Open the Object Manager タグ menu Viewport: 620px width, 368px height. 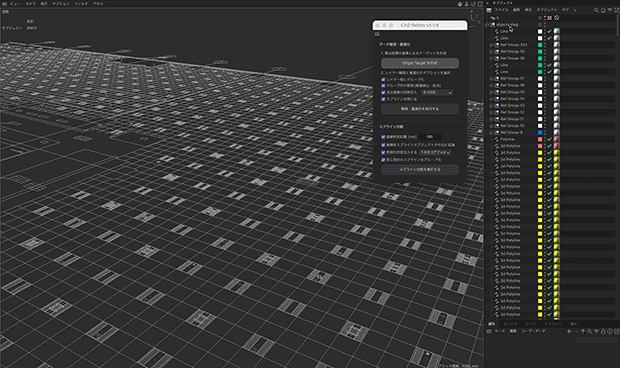coord(565,10)
